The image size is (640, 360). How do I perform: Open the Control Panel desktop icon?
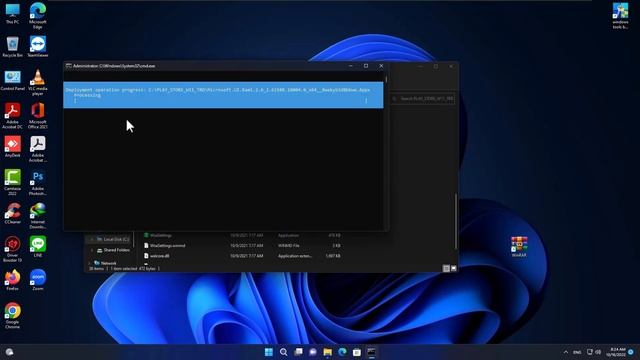pyautogui.click(x=12, y=80)
